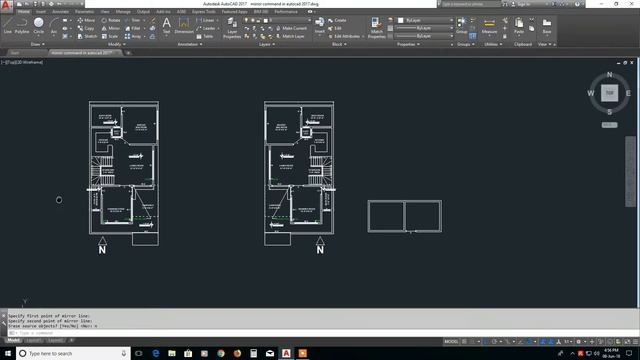Activate the Copy command
Viewport: 640px width, 360px height.
tap(86, 28)
